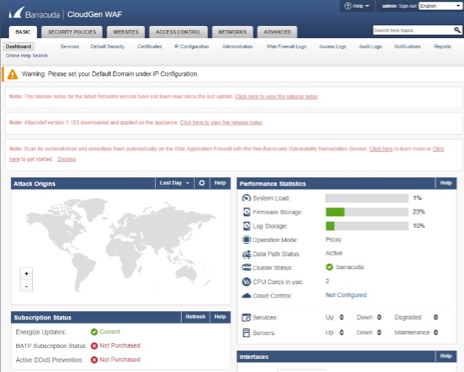Click the System Load gauge icon
The image size is (464, 372).
pos(246,198)
